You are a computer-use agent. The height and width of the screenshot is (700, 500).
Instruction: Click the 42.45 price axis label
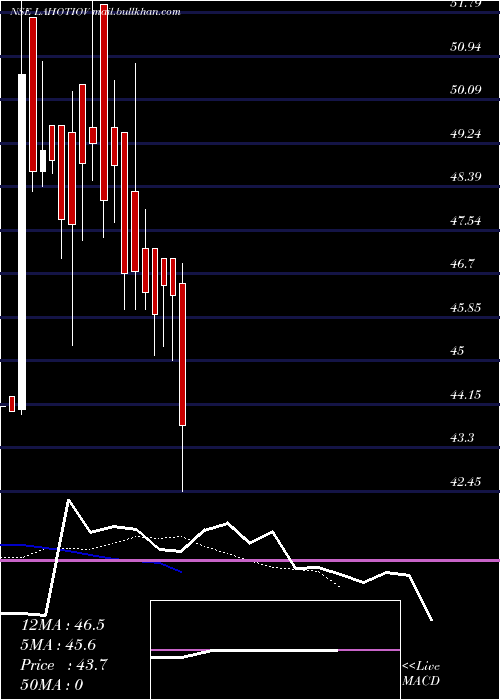tap(466, 482)
